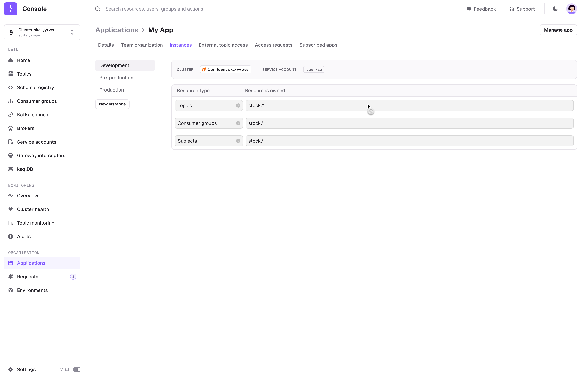The height and width of the screenshot is (380, 588).
Task: Click the Schema registry icon in sidebar
Action: coord(11,87)
